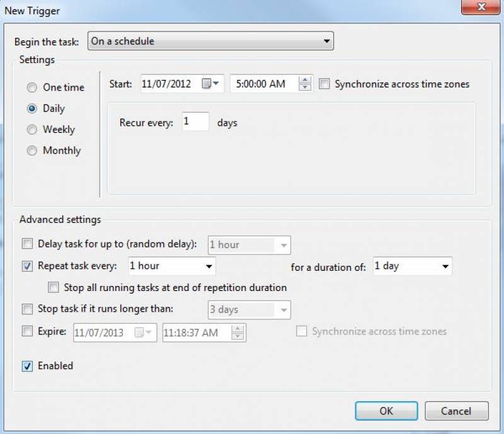The height and width of the screenshot is (434, 504).
Task: Open the for a duration of dropdown
Action: [413, 266]
